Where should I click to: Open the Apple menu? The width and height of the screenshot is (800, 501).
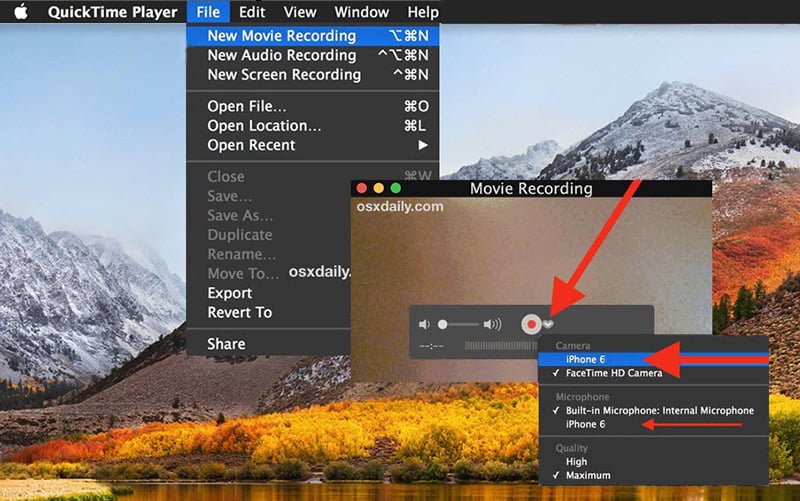click(21, 11)
